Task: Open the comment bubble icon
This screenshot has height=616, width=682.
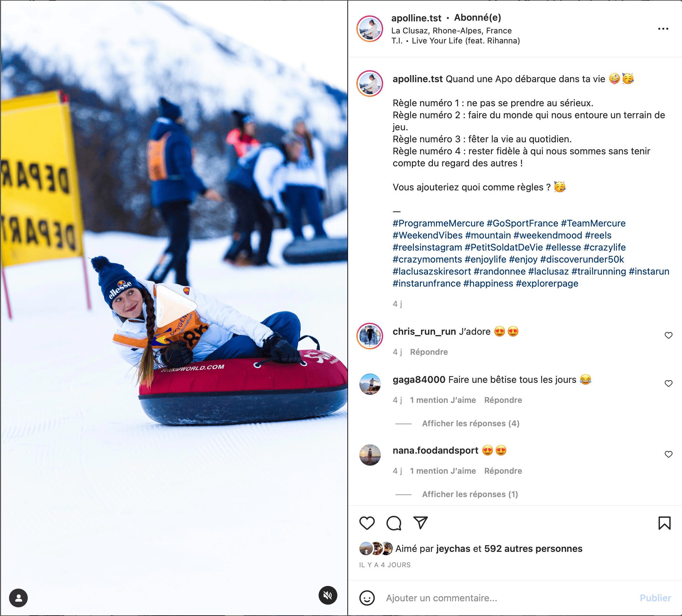Action: [x=394, y=523]
